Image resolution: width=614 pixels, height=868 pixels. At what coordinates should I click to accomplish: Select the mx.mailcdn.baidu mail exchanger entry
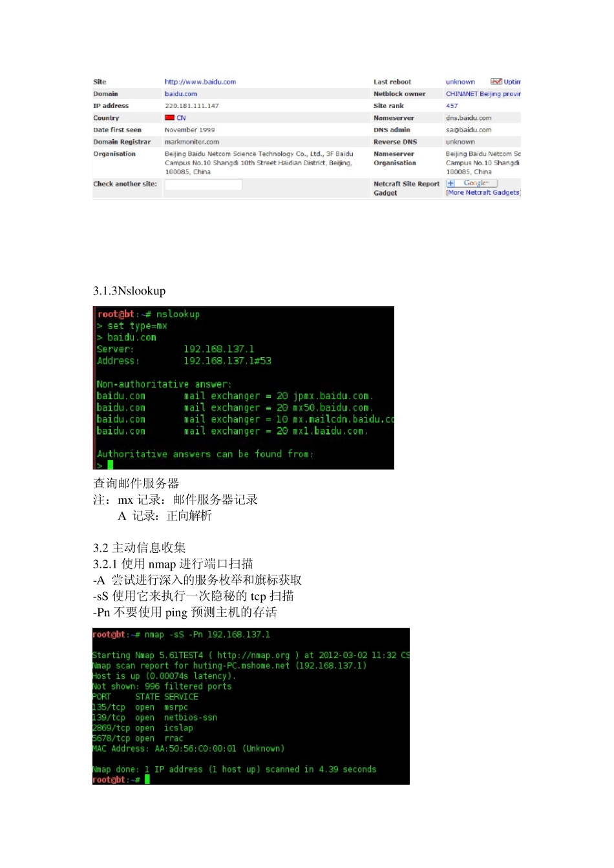tap(246, 419)
